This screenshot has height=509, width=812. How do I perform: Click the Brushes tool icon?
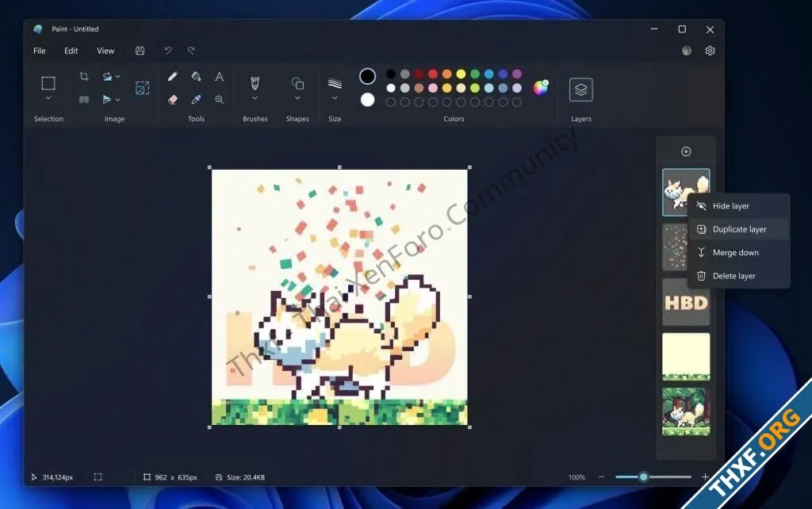[x=255, y=82]
